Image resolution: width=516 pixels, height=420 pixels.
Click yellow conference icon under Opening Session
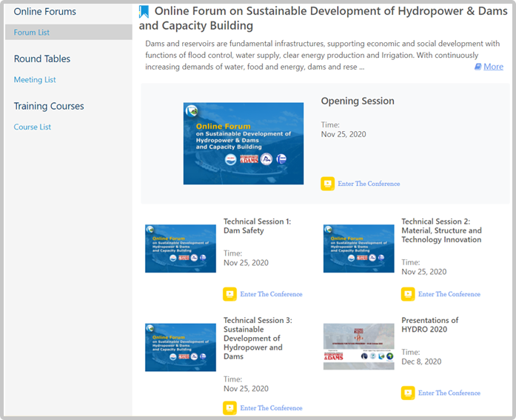tap(327, 184)
